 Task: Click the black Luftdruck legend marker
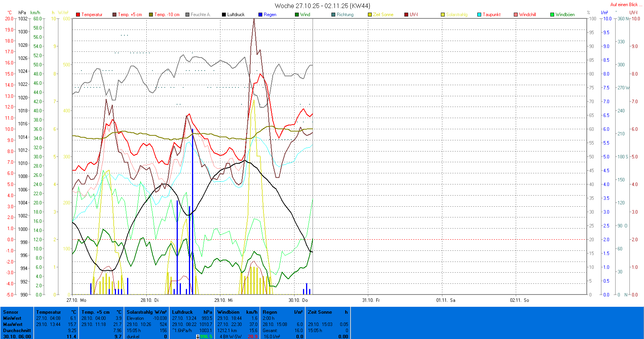coord(224,15)
